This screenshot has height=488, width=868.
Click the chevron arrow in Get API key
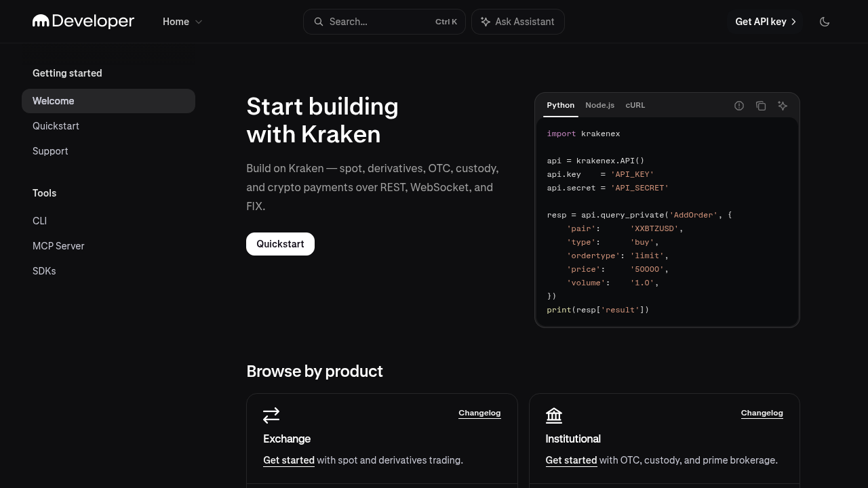coord(793,22)
